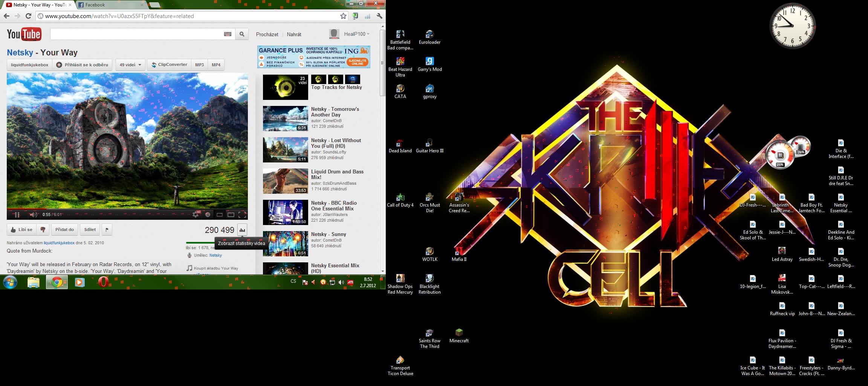Open the Přidat do menu

64,230
